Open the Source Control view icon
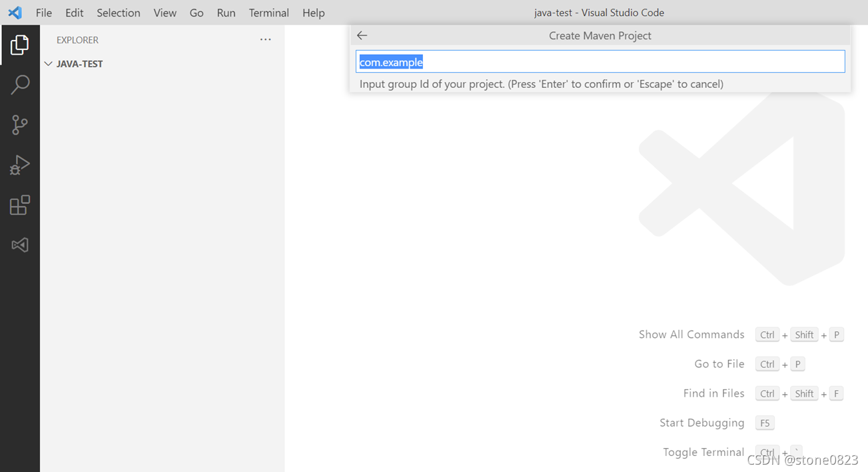 20,125
